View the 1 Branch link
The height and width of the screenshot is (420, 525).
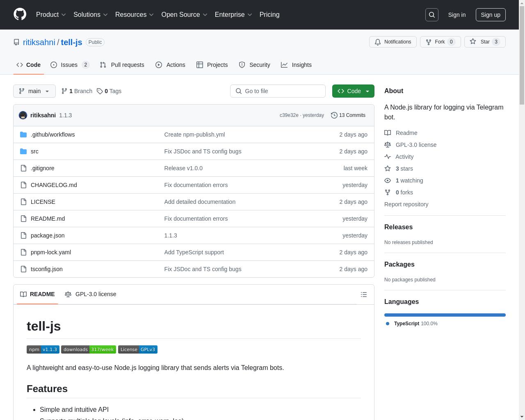77,91
